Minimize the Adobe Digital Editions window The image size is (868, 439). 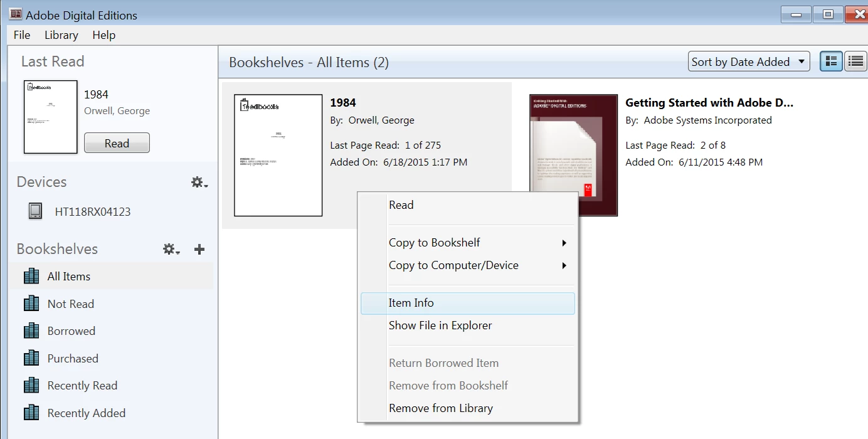click(797, 15)
